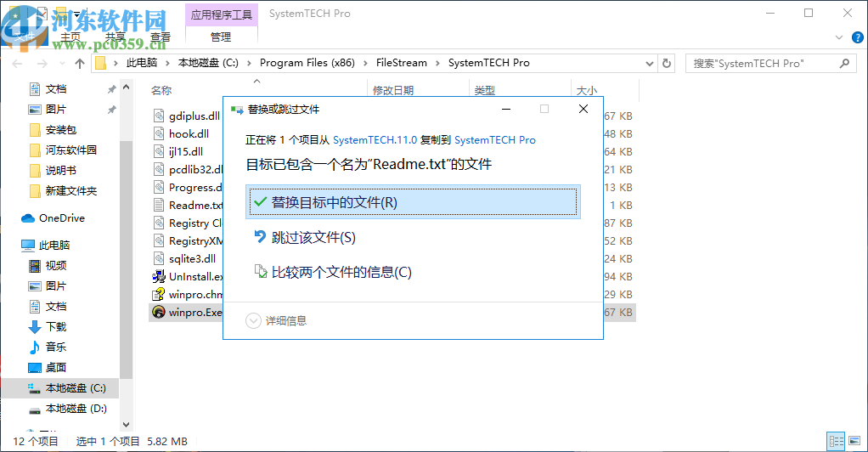Open the ribbon management tab

click(x=221, y=37)
